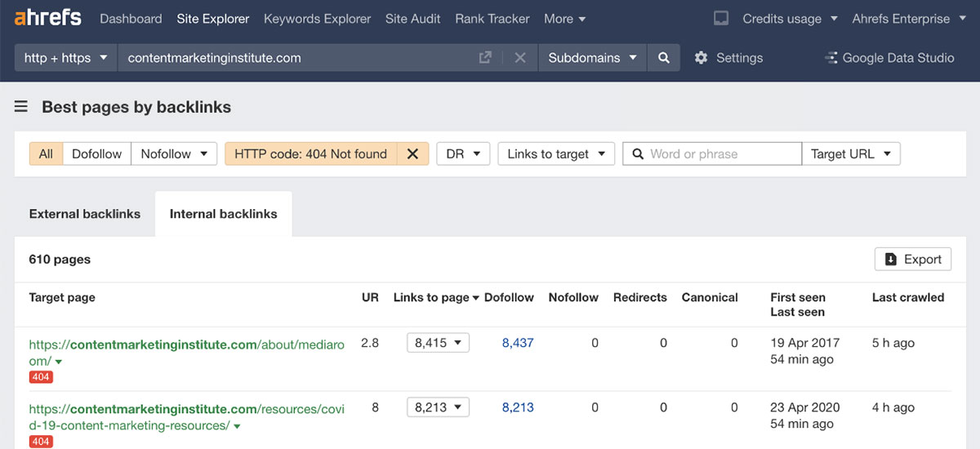Open Google Data Studio integration
The height and width of the screenshot is (449, 980).
[889, 58]
